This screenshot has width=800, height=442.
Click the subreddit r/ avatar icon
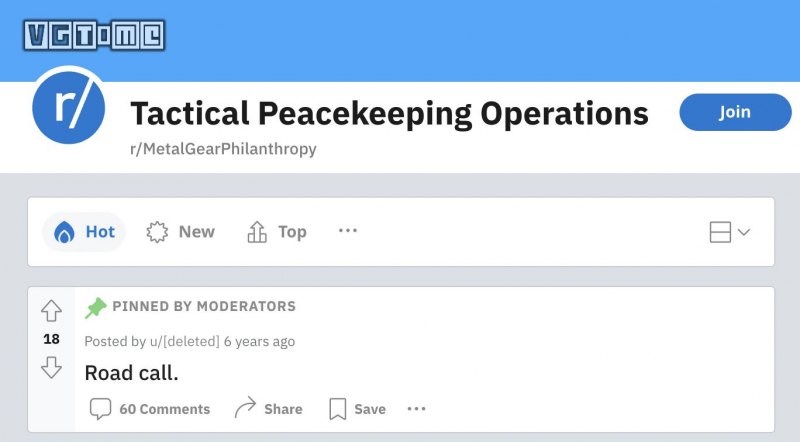[69, 108]
